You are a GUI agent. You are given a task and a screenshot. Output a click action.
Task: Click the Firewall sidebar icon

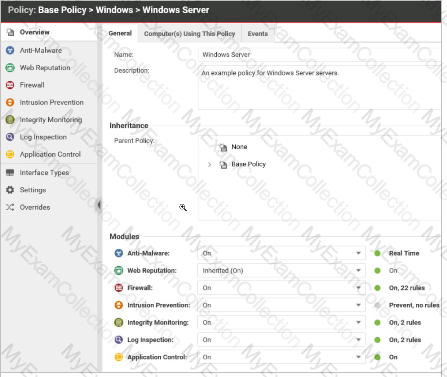click(x=10, y=85)
